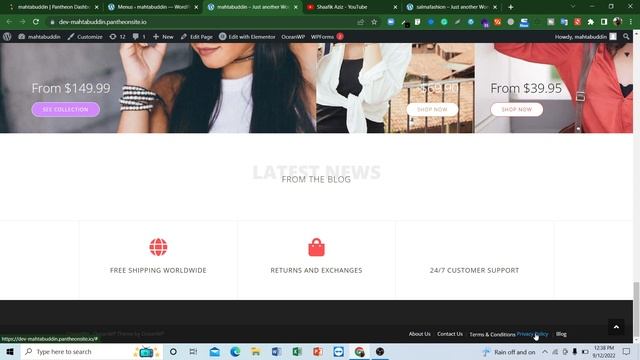Open the mahtabuddin site menu in admin bar
Viewport: 640px width, 360px height.
point(39,37)
